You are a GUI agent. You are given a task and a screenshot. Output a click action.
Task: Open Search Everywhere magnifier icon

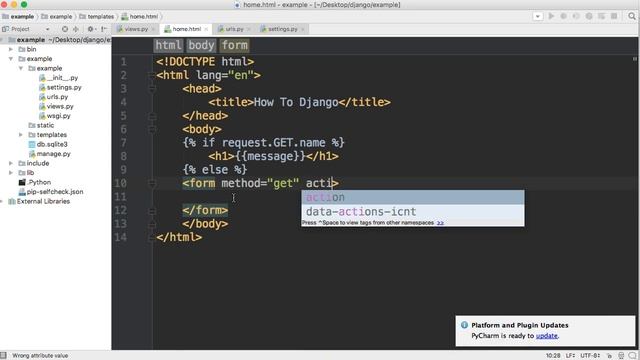click(632, 16)
